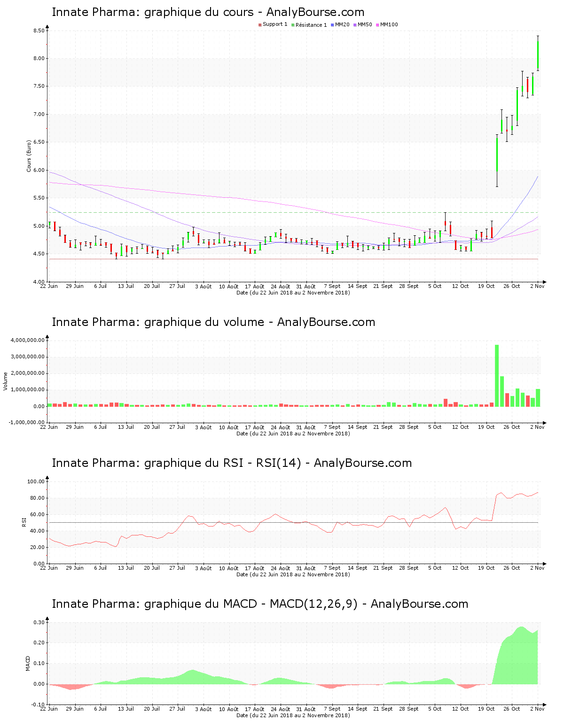Select the 'MM100' legend label
The image size is (564, 728).
[389, 24]
